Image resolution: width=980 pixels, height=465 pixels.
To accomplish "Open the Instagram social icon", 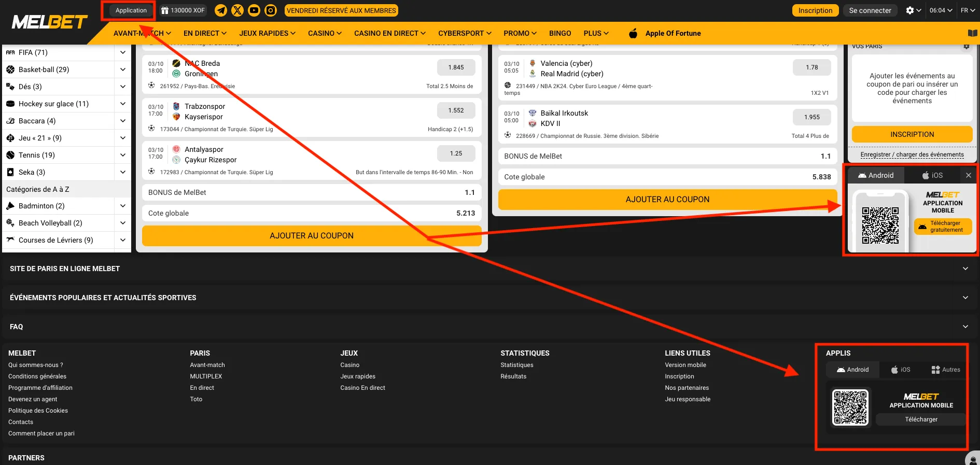I will click(271, 10).
